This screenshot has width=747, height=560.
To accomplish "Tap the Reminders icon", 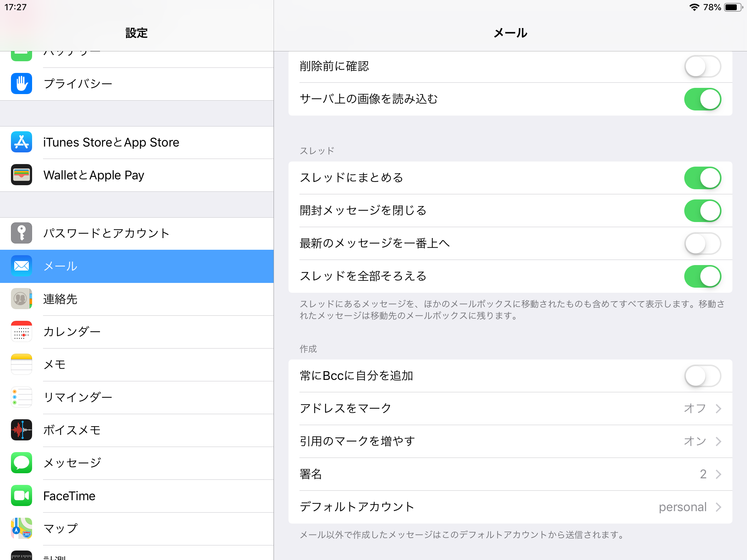I will 22,397.
